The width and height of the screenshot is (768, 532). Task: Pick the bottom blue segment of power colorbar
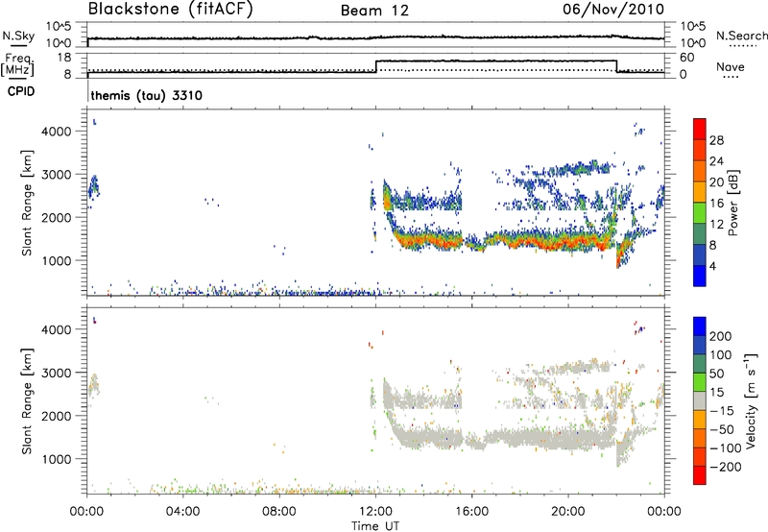pos(700,276)
